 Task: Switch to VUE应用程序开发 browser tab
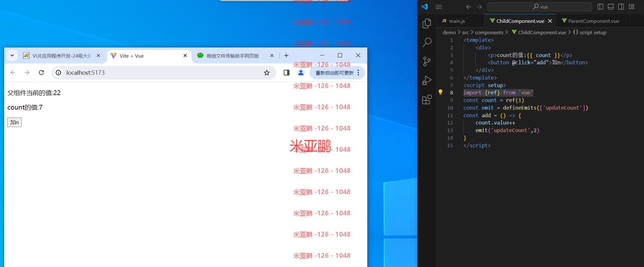61,56
